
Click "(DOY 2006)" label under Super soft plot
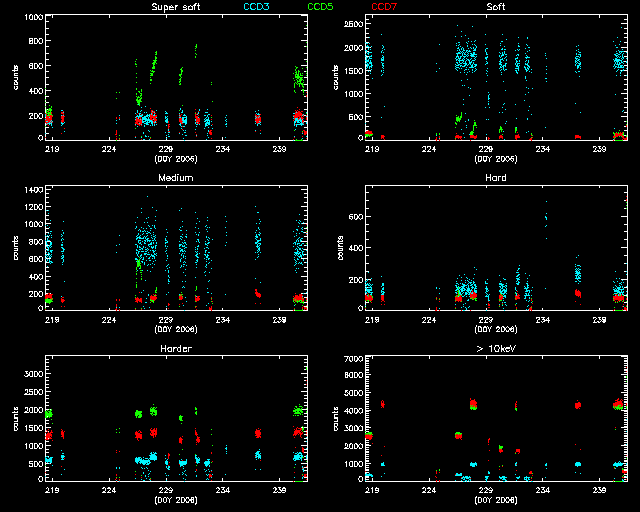(176, 159)
